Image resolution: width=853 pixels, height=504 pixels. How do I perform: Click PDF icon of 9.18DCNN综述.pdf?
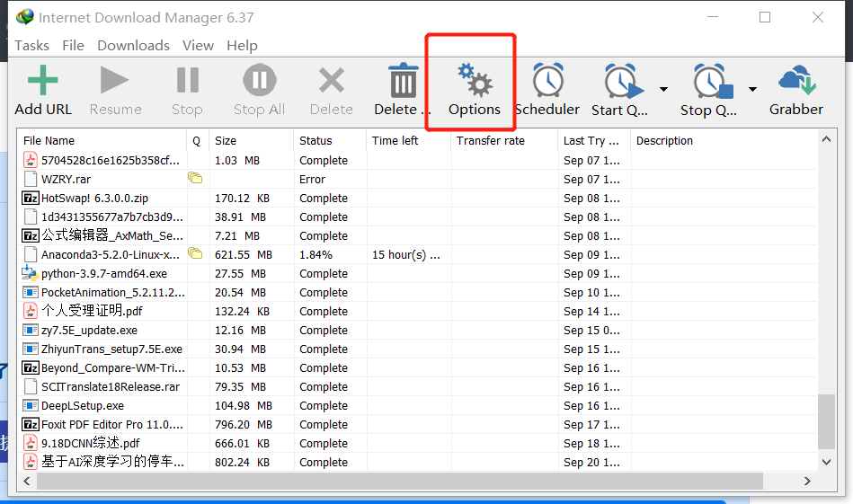pyautogui.click(x=31, y=443)
